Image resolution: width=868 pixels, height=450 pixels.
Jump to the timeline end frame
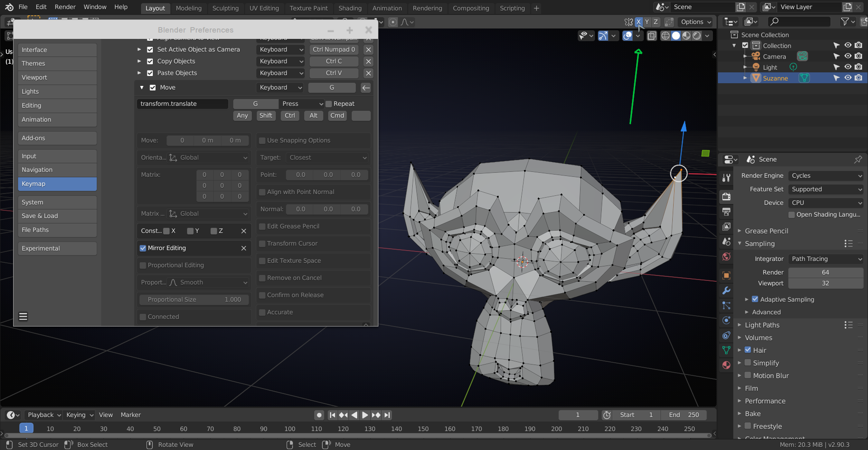pos(387,415)
